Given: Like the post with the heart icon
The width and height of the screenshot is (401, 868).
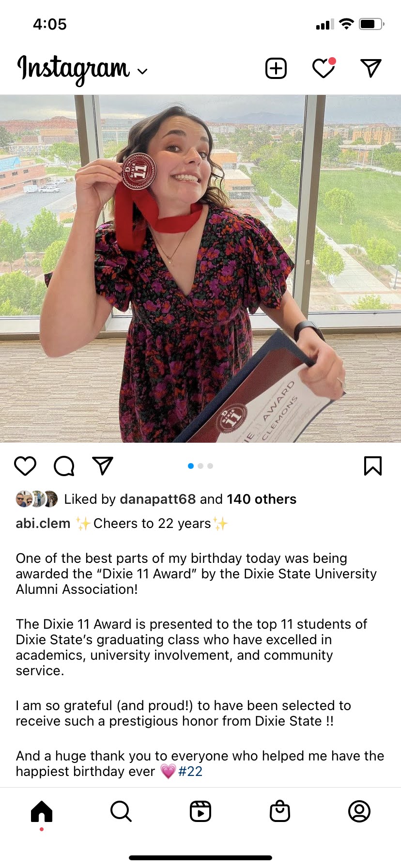Looking at the screenshot, I should click(25, 466).
